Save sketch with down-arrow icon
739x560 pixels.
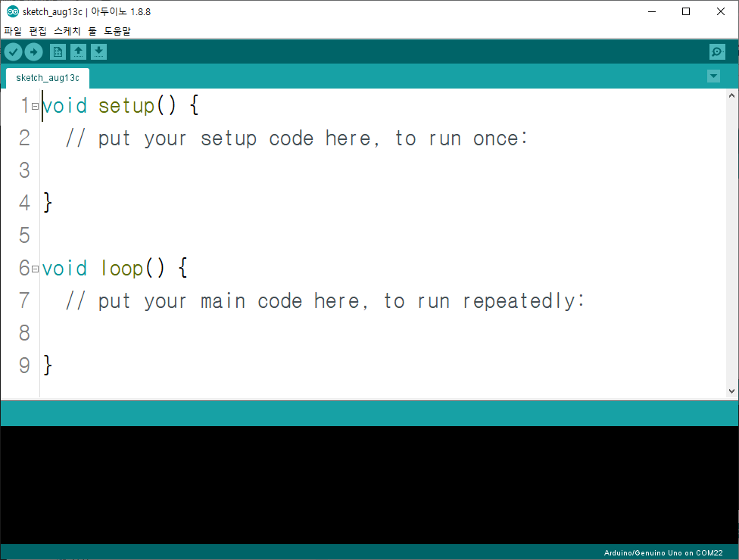click(98, 51)
